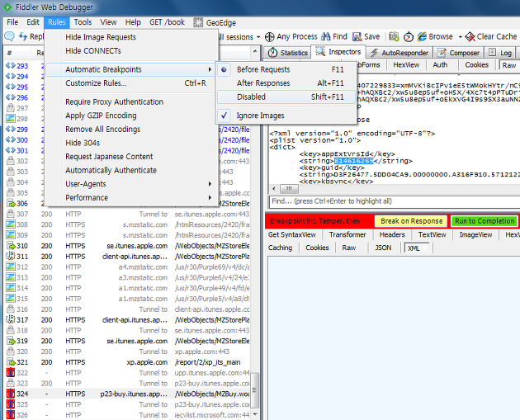Screen dimensions: 520x420
Task: Click the Any Process target icon
Action: click(269, 37)
